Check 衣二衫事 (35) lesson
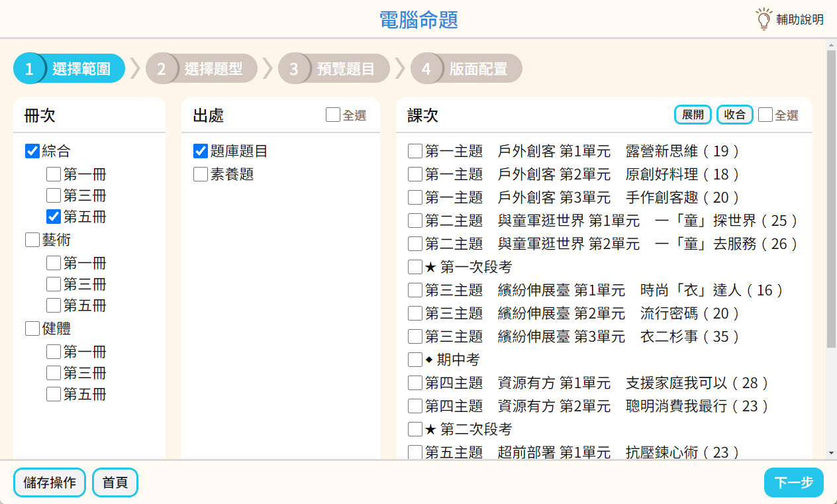Image resolution: width=837 pixels, height=504 pixels. [x=415, y=336]
